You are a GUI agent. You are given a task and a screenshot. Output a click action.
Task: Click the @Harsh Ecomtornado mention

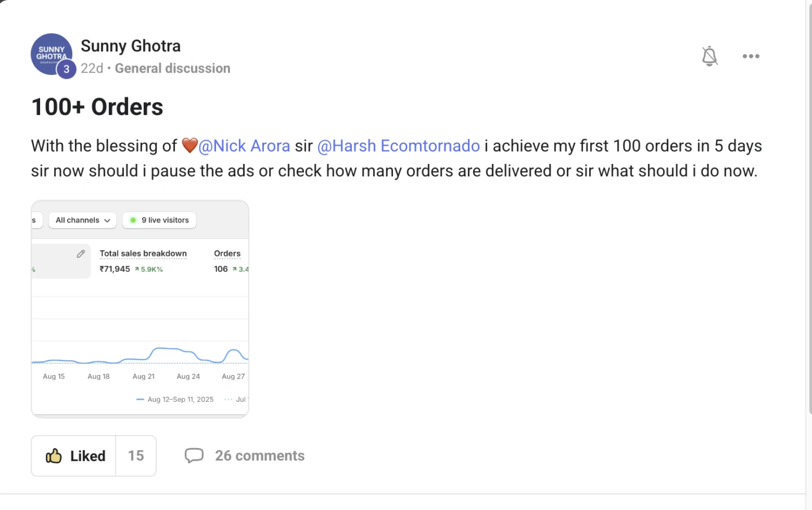pos(399,146)
